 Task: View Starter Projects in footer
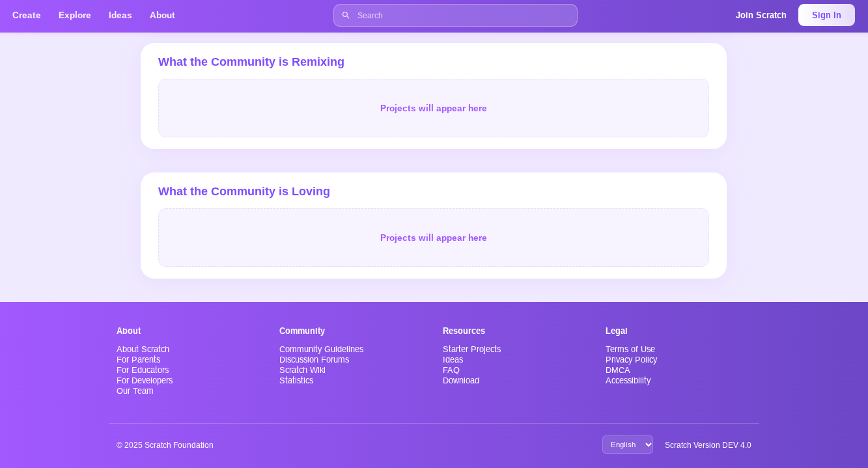(x=471, y=349)
